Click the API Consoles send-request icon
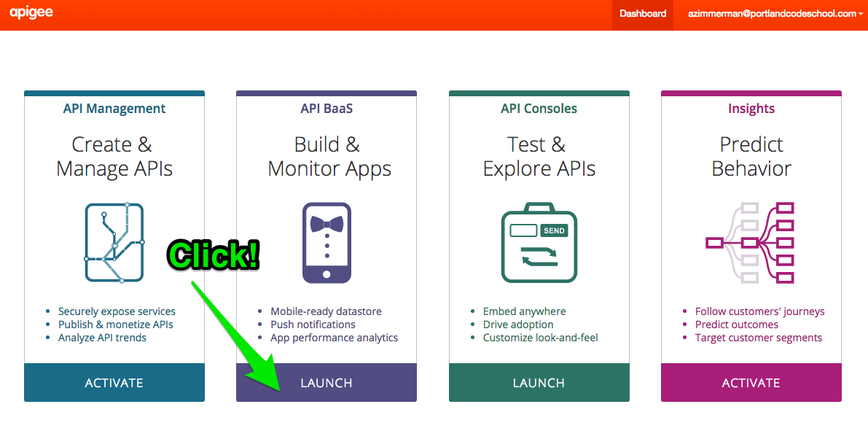Image resolution: width=868 pixels, height=423 pixels. tap(539, 243)
